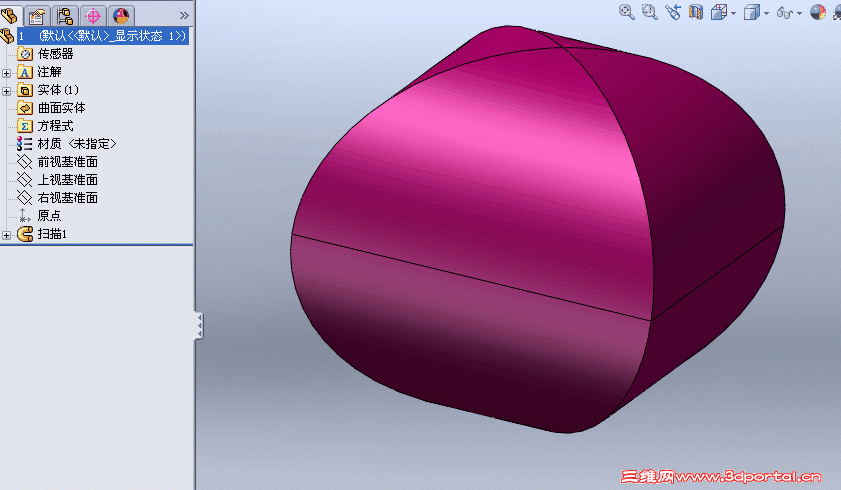Select the 曲面实体 tree item
Image resolution: width=841 pixels, height=490 pixels.
coord(61,108)
